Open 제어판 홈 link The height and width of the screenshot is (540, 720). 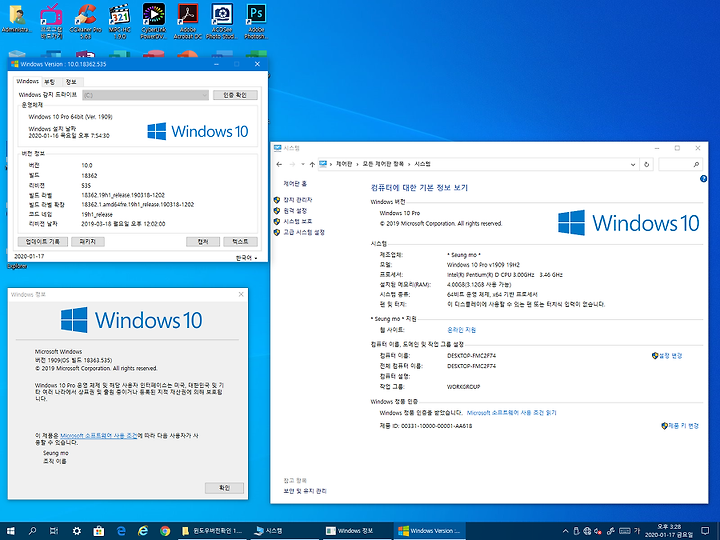[295, 184]
